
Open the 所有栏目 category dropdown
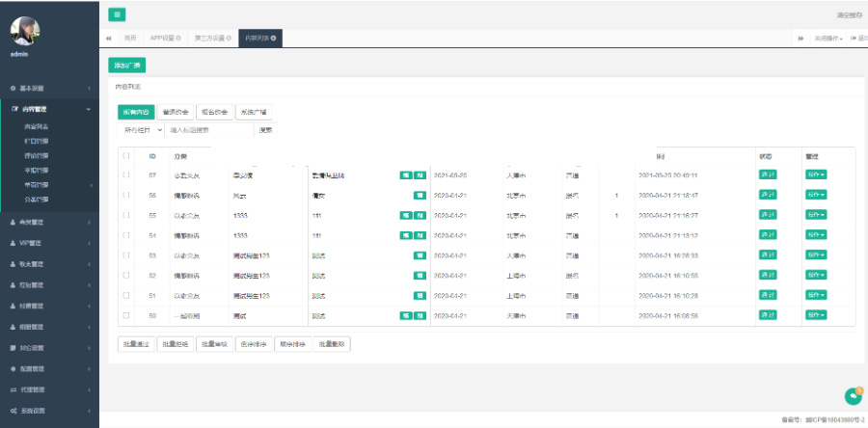coord(140,129)
